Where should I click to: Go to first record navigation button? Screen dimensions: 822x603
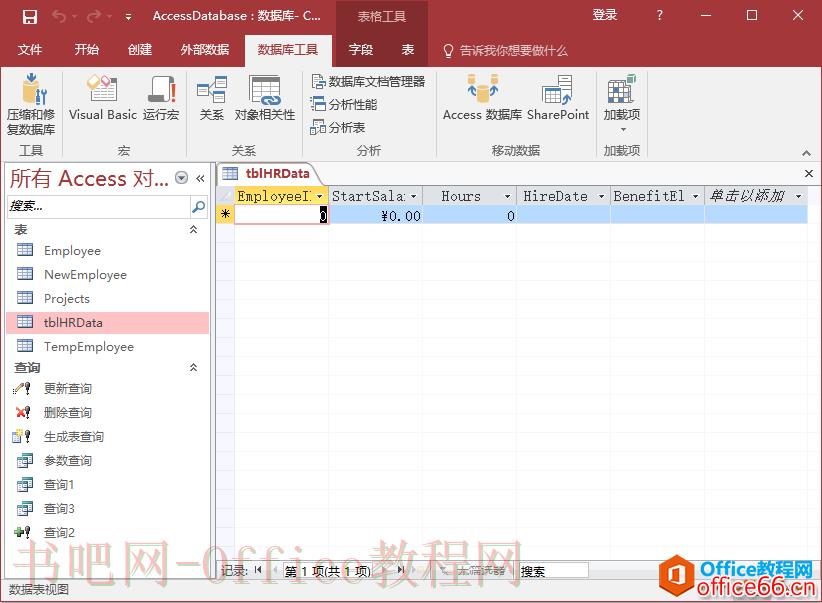[258, 570]
